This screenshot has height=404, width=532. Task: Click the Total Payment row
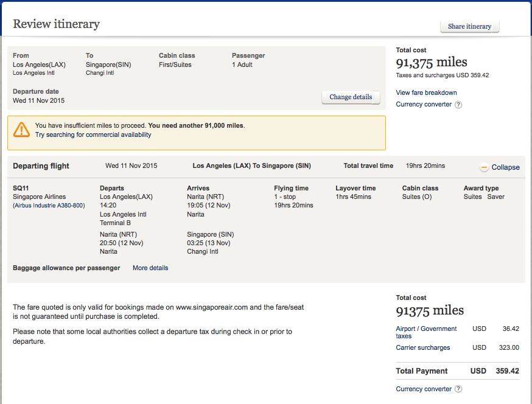click(457, 371)
